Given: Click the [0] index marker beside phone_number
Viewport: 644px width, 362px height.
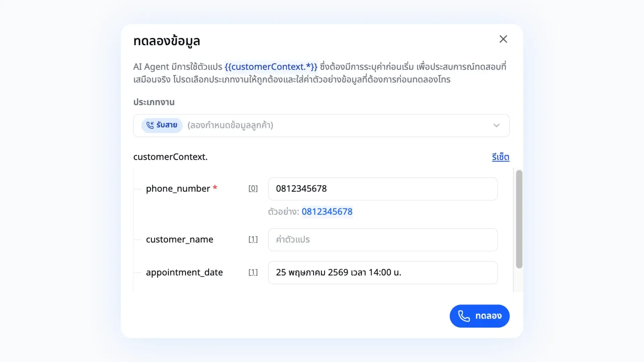Looking at the screenshot, I should coord(253,189).
